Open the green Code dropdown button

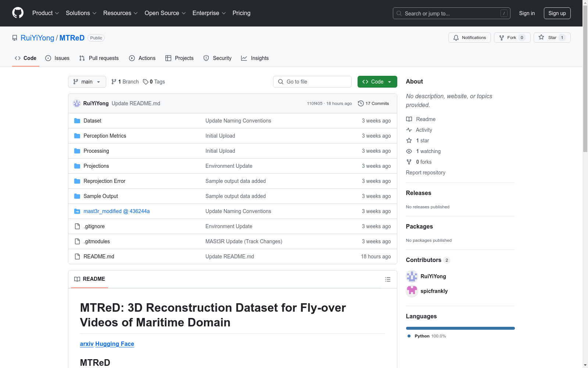coord(377,82)
